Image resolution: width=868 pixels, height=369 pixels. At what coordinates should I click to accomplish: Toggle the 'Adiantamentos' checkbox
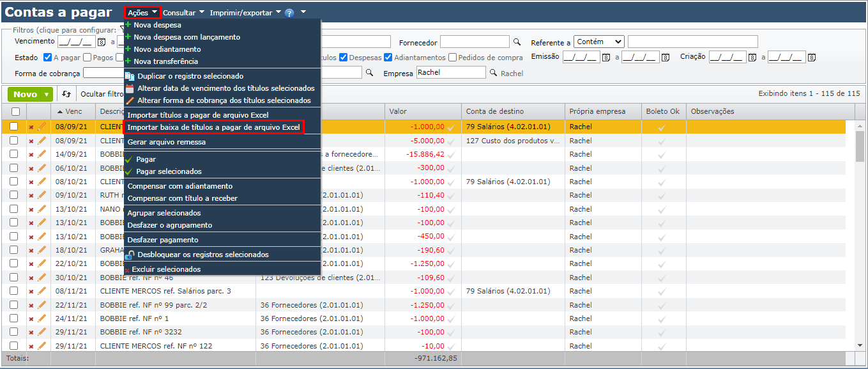pos(388,58)
